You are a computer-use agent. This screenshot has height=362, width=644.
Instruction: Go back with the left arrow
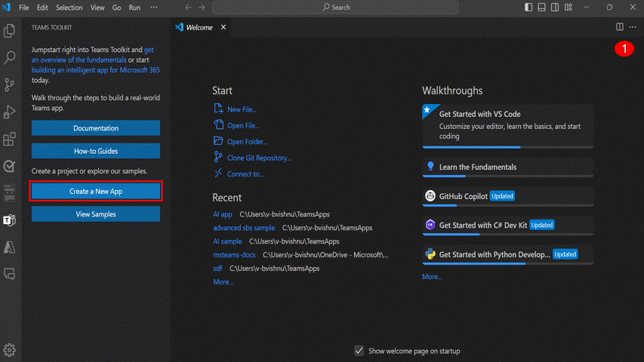(188, 8)
